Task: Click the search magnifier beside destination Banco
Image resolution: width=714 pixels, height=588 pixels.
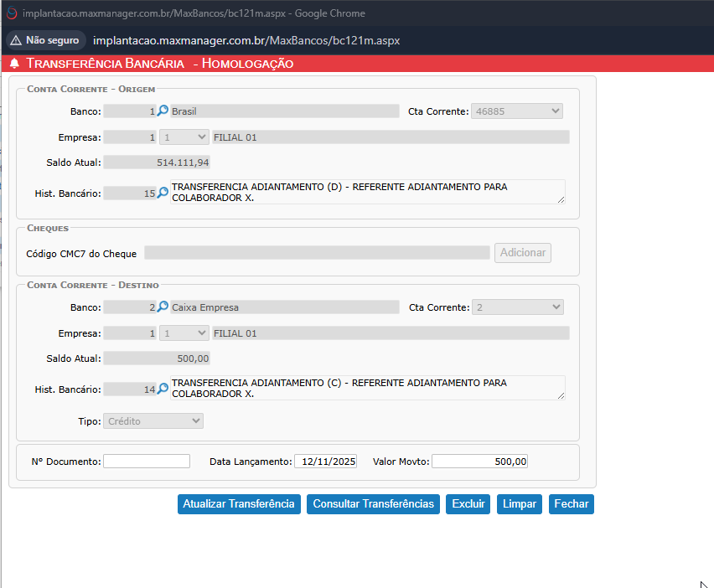Action: point(163,307)
